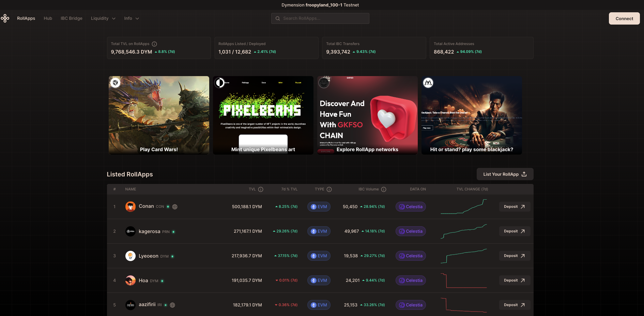This screenshot has height=316, width=644.
Task: Click the green dot next to Hoa
Action: tap(162, 281)
